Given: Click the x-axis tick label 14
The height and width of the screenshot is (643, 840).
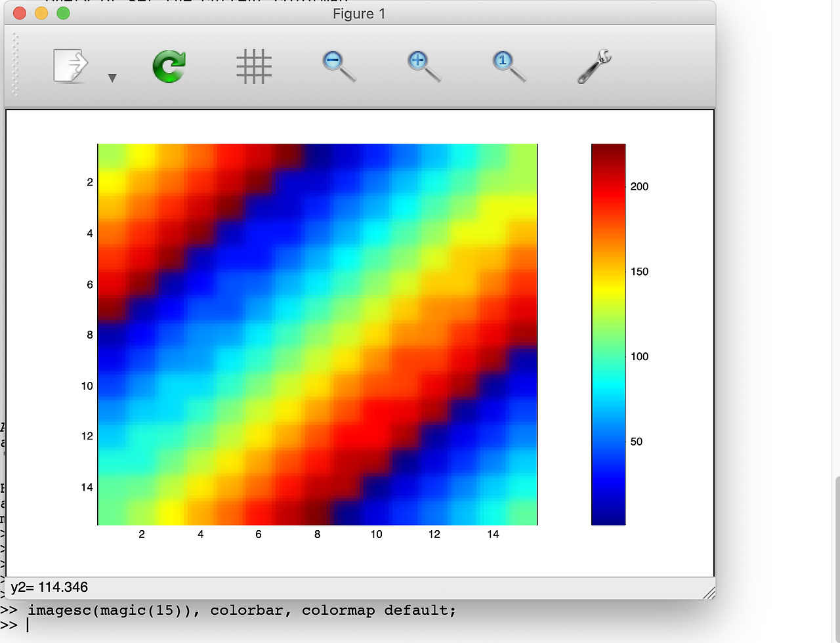Looking at the screenshot, I should coord(493,534).
